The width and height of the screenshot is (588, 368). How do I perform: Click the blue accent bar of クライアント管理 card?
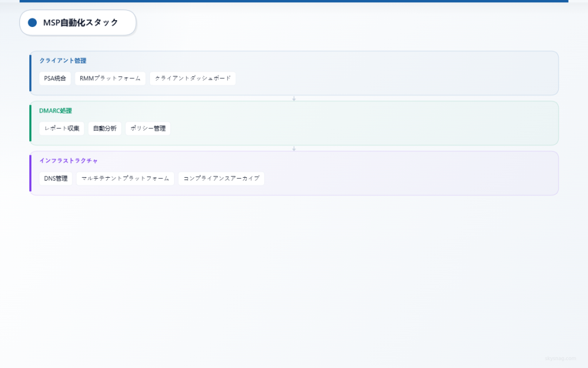[30, 74]
